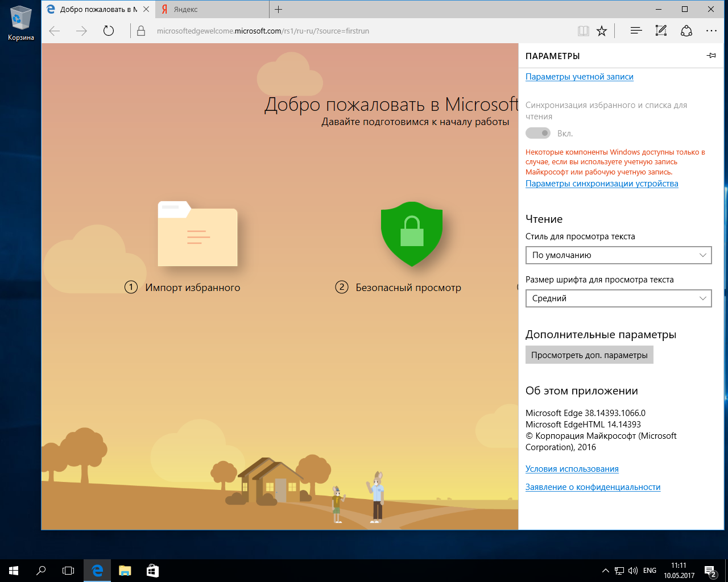This screenshot has height=582, width=728.
Task: Add page to favorites star icon
Action: click(602, 31)
